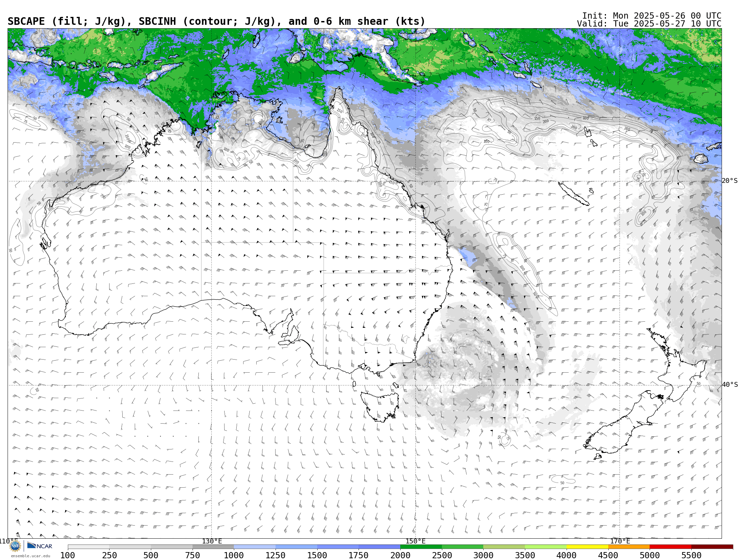
Task: Click the 20°S latitude label
Action: tap(730, 181)
